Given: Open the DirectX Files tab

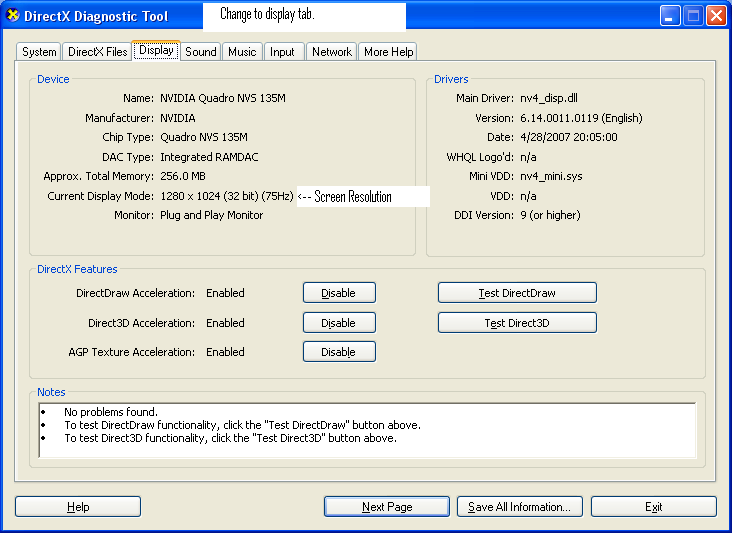Looking at the screenshot, I should point(97,52).
